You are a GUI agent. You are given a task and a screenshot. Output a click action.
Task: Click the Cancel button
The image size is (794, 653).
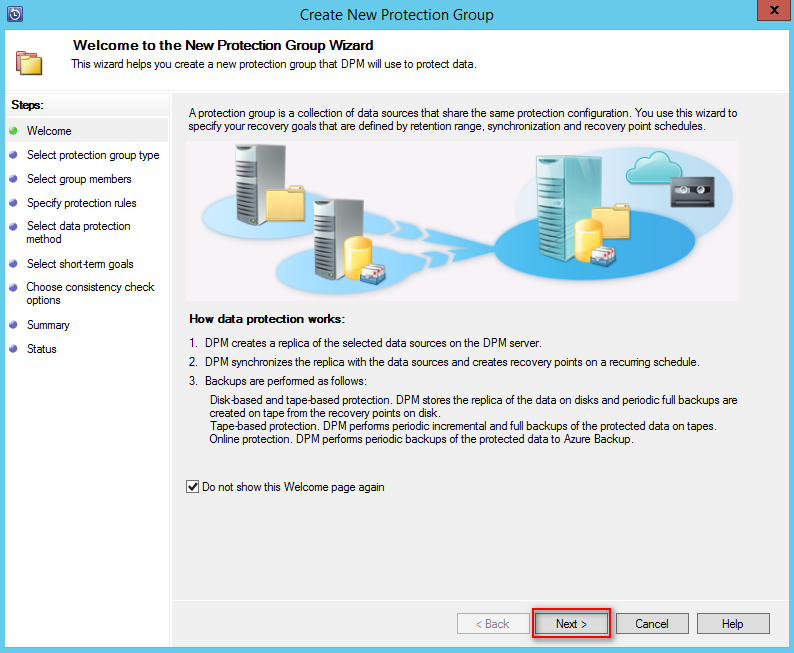(652, 624)
